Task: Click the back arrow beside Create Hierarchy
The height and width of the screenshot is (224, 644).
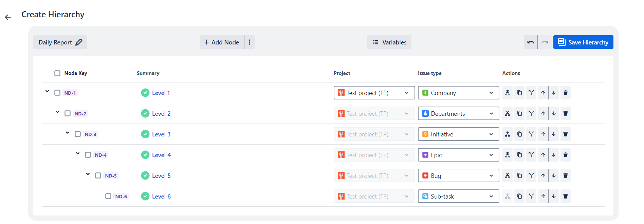Action: tap(8, 17)
